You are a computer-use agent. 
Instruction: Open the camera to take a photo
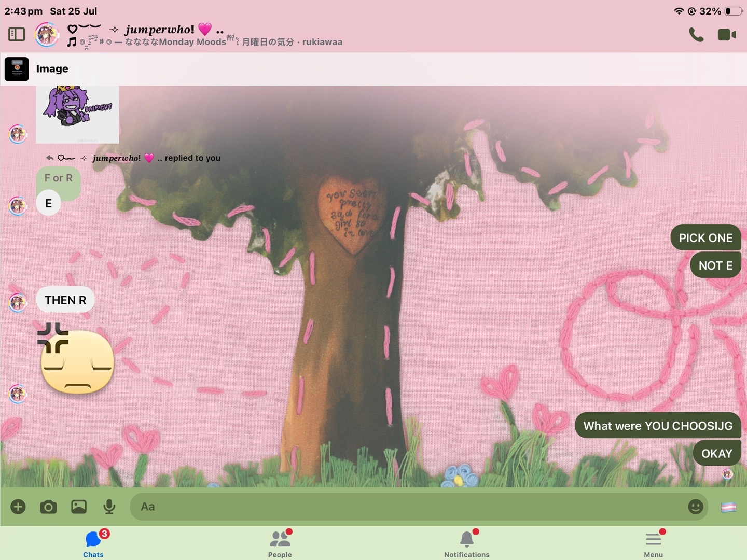48,507
